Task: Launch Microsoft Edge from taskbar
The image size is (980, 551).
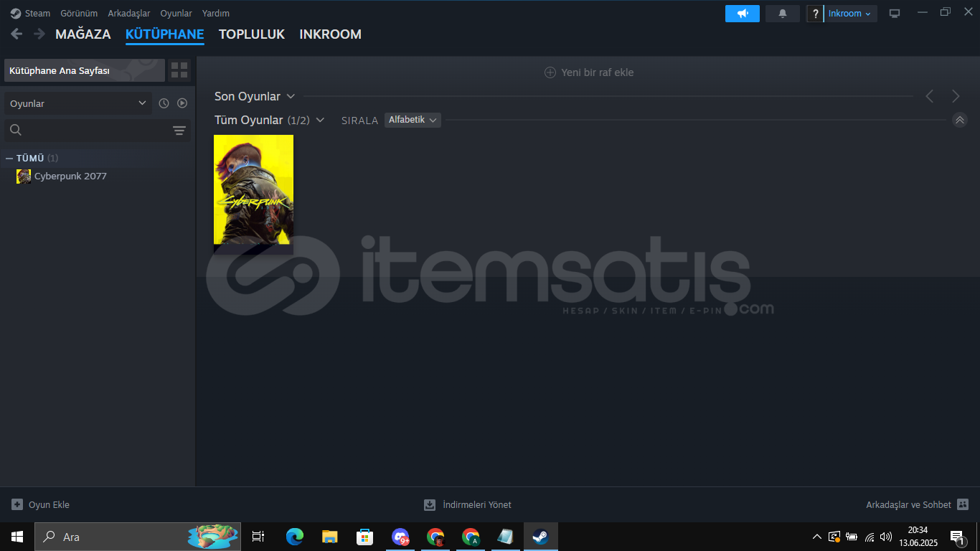Action: click(x=294, y=537)
